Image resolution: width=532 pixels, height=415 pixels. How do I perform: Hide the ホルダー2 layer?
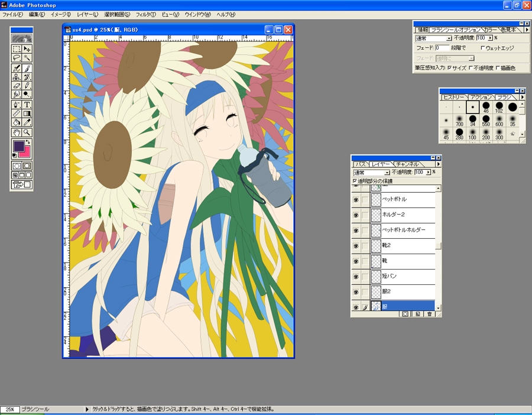tap(356, 215)
